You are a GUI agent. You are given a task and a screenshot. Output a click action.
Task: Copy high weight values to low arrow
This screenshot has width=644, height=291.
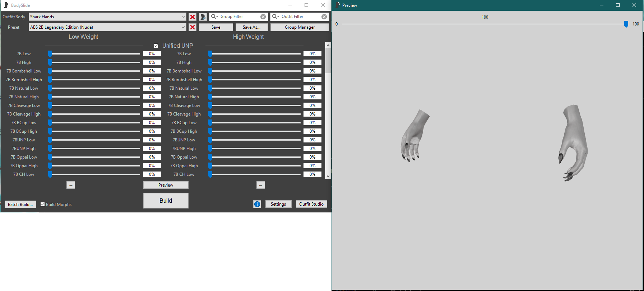pyautogui.click(x=261, y=185)
